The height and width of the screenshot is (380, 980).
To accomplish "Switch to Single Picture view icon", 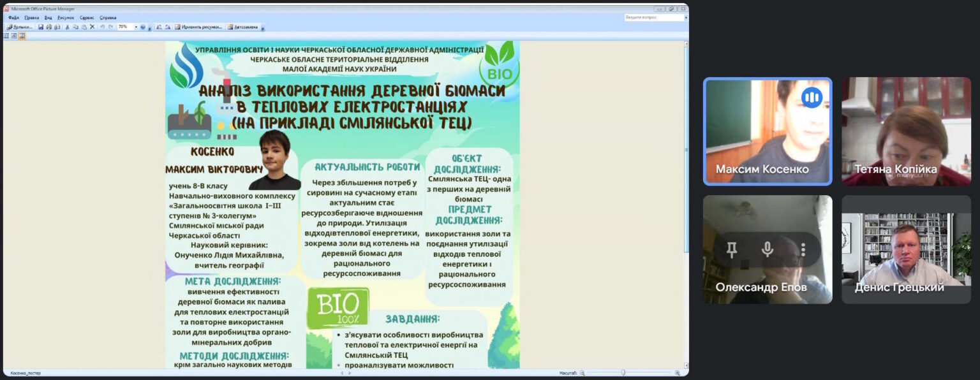I will pos(22,36).
